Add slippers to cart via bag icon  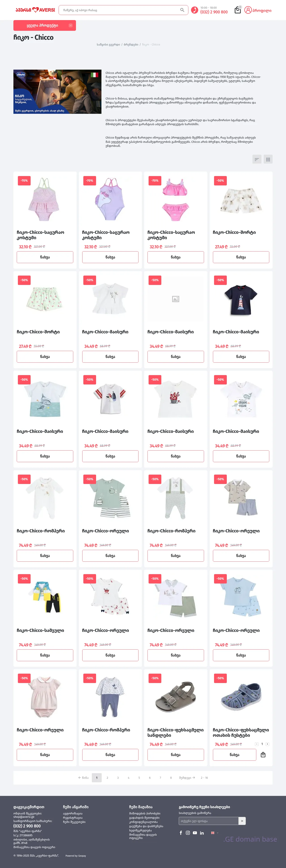point(263,755)
